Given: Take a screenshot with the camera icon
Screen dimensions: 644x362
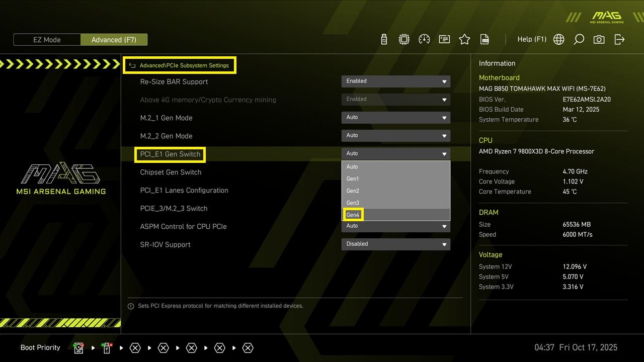Looking at the screenshot, I should pyautogui.click(x=599, y=39).
